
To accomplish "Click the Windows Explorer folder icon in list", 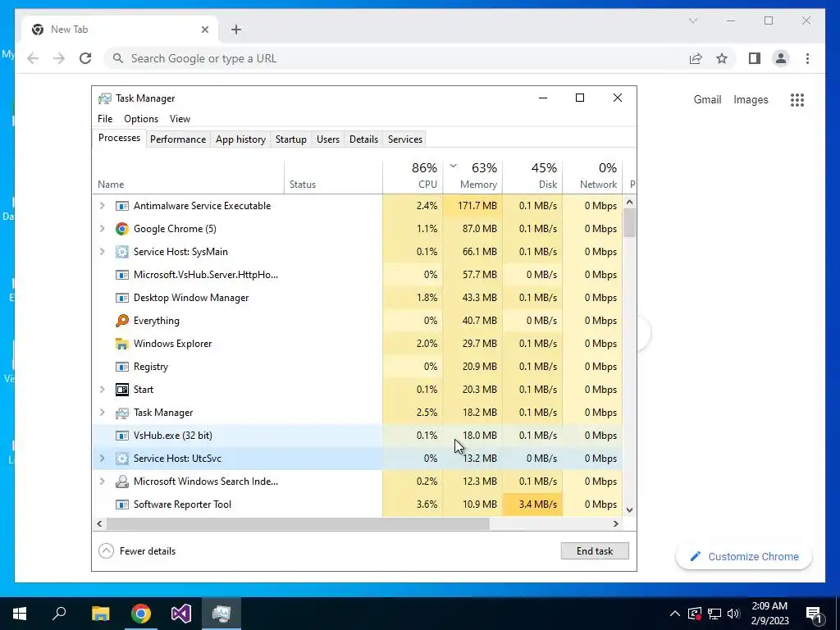I will 122,344.
